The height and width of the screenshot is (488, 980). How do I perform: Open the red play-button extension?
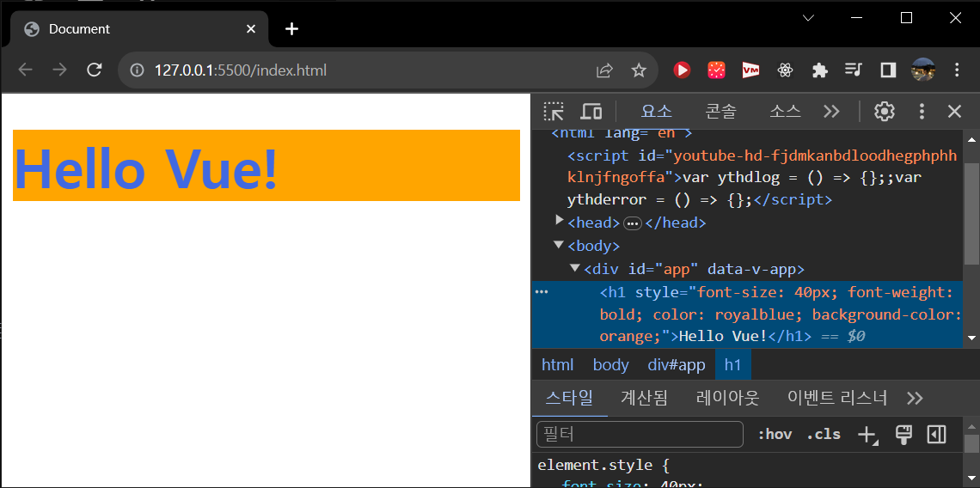pyautogui.click(x=682, y=70)
